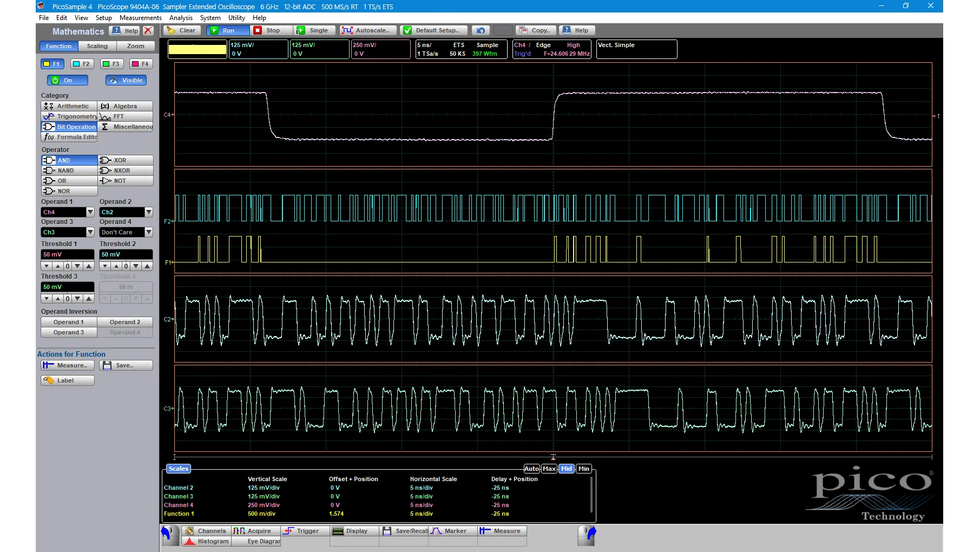Open the toolbar Help button
The width and height of the screenshot is (980, 552).
tap(577, 30)
